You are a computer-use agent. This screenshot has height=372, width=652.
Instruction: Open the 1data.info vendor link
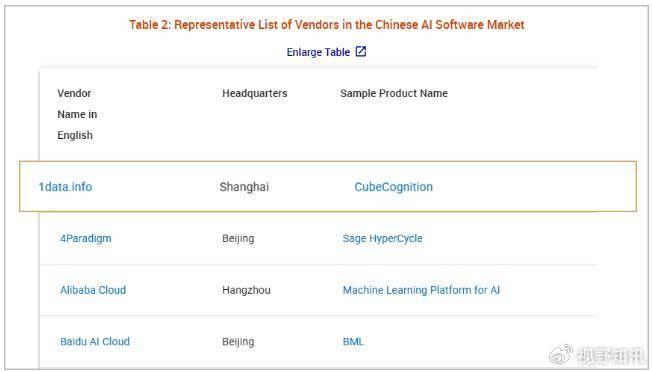[x=65, y=187]
